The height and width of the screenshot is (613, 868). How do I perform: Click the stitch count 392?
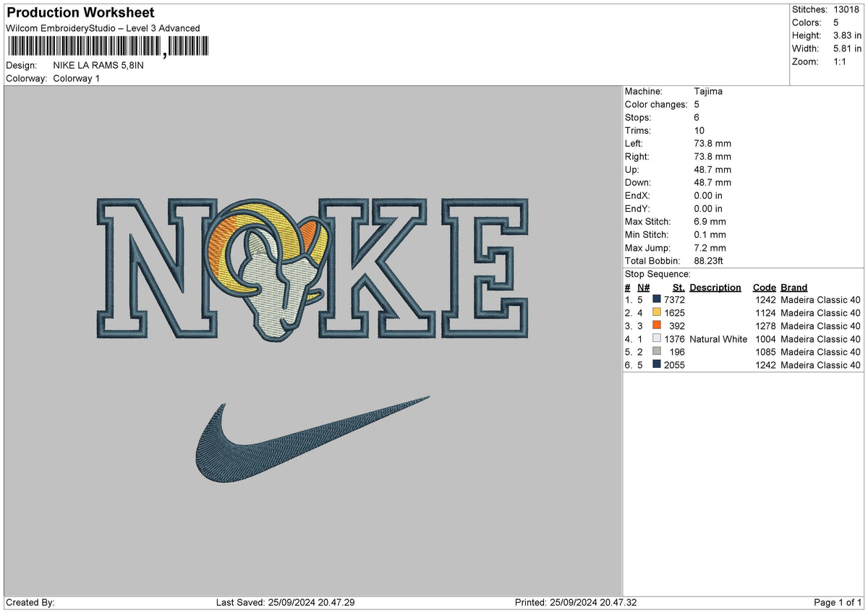(677, 326)
